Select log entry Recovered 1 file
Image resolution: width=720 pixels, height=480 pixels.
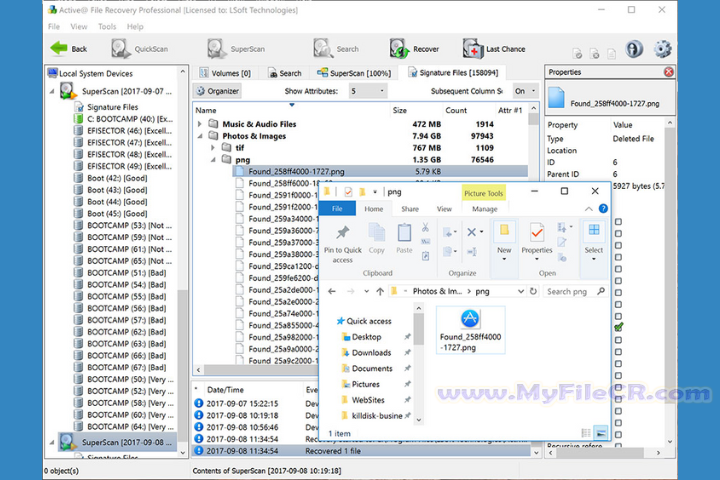(x=362, y=451)
